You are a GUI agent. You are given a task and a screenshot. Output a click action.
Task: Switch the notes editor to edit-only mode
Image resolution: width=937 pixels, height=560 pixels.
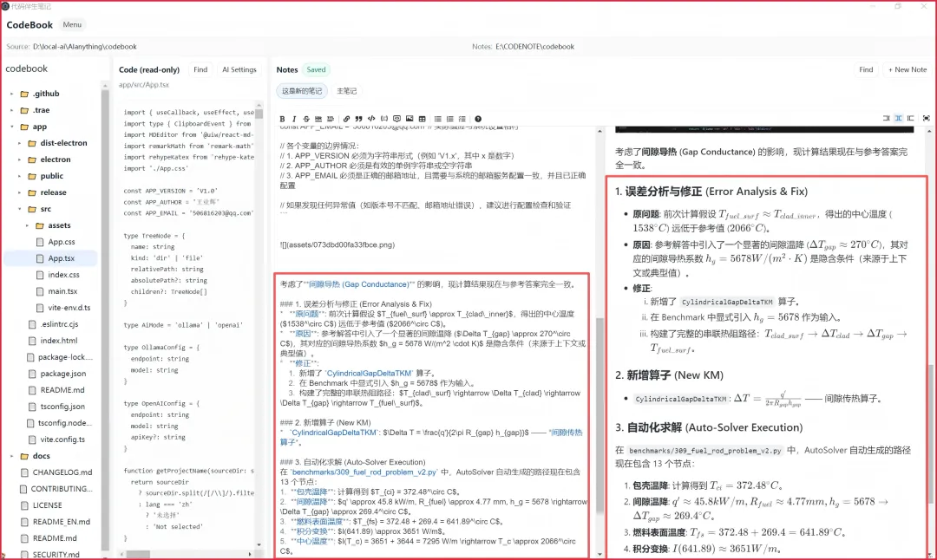tap(886, 118)
